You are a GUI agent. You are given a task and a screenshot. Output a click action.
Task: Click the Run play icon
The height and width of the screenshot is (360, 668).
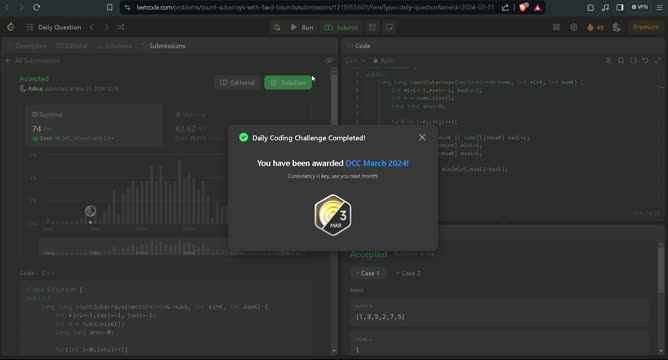pos(294,27)
